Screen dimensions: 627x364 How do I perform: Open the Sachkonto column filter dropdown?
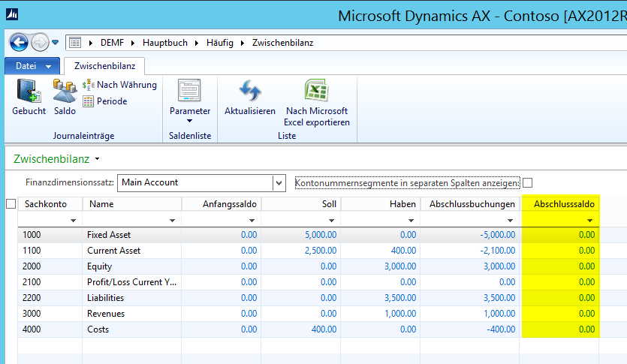[x=74, y=221]
